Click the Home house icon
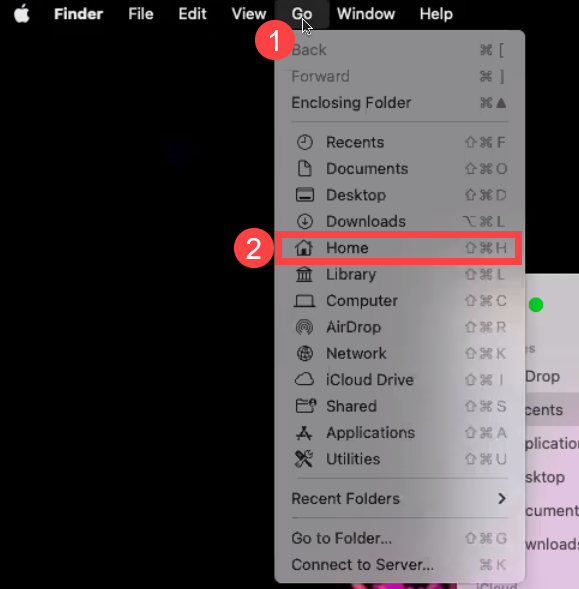The width and height of the screenshot is (579, 589). [304, 248]
